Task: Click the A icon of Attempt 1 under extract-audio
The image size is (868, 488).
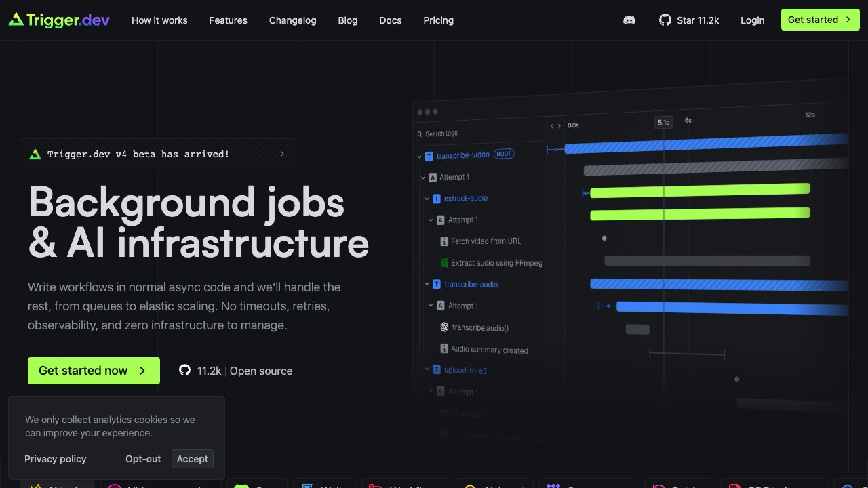Action: tap(441, 220)
